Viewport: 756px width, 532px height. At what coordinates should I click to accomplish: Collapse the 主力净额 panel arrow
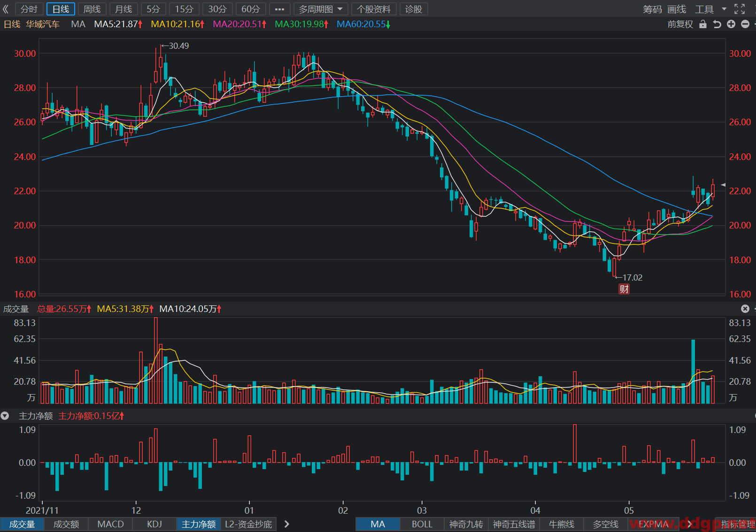(x=5, y=416)
